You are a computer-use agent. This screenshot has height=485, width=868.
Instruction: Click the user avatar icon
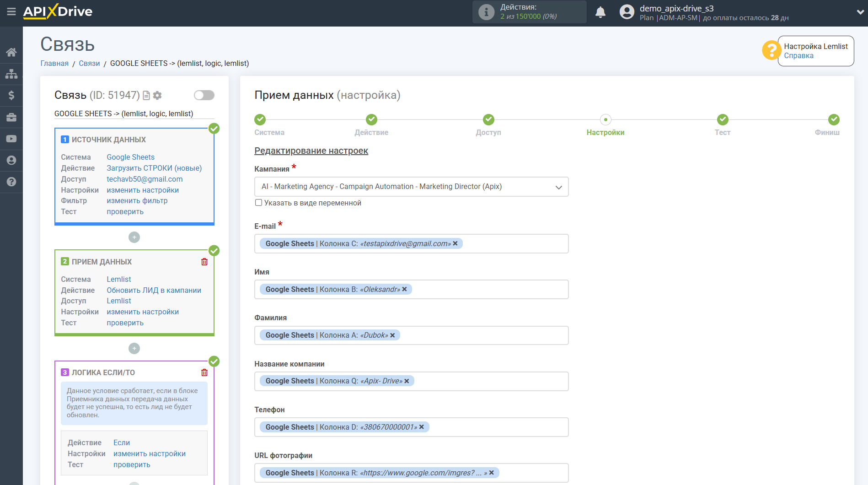pyautogui.click(x=627, y=12)
